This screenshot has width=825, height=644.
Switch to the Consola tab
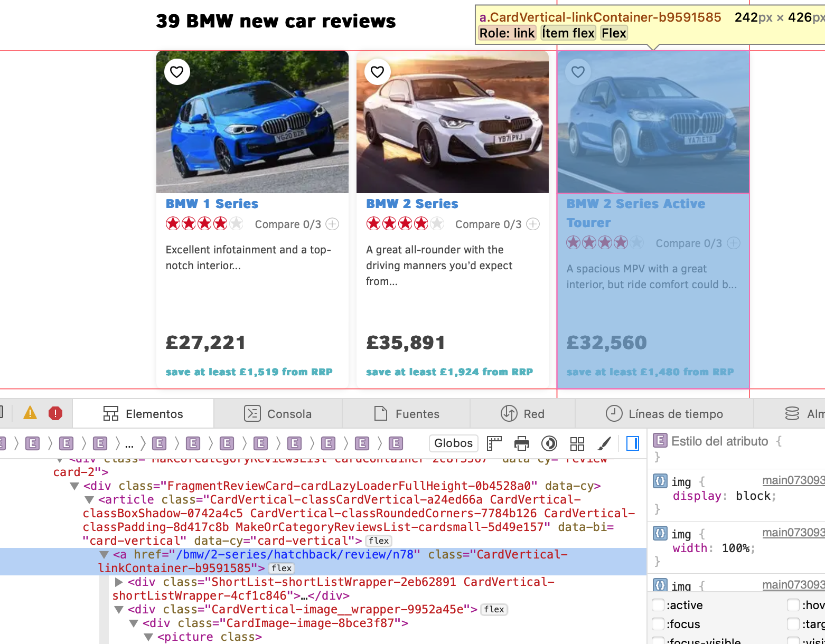tap(278, 414)
